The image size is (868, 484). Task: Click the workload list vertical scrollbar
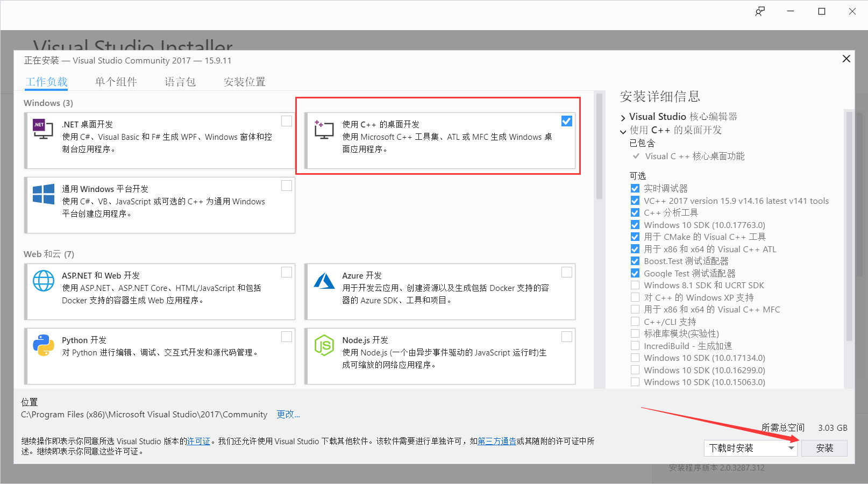(x=599, y=145)
